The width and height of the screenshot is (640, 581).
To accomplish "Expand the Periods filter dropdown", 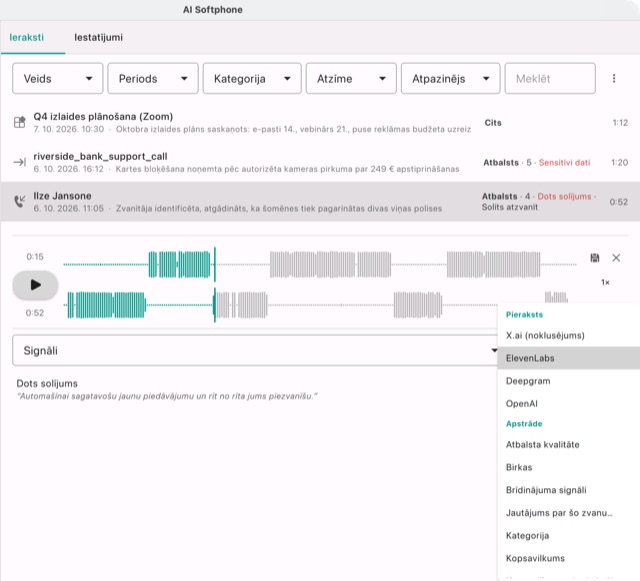I will [153, 78].
